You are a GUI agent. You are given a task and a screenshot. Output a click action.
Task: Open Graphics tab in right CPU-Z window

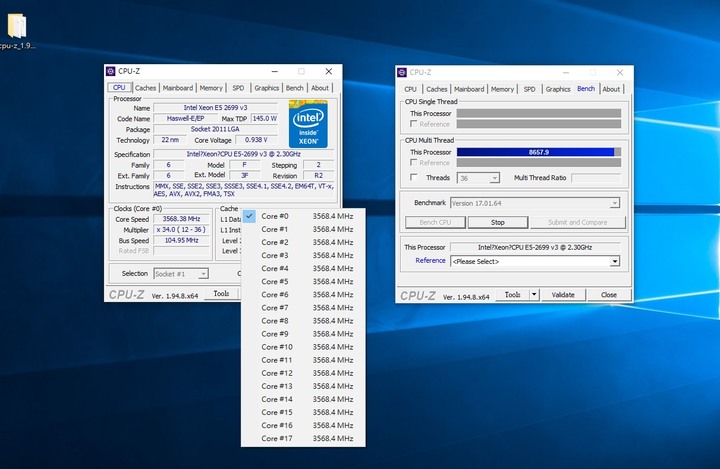558,89
